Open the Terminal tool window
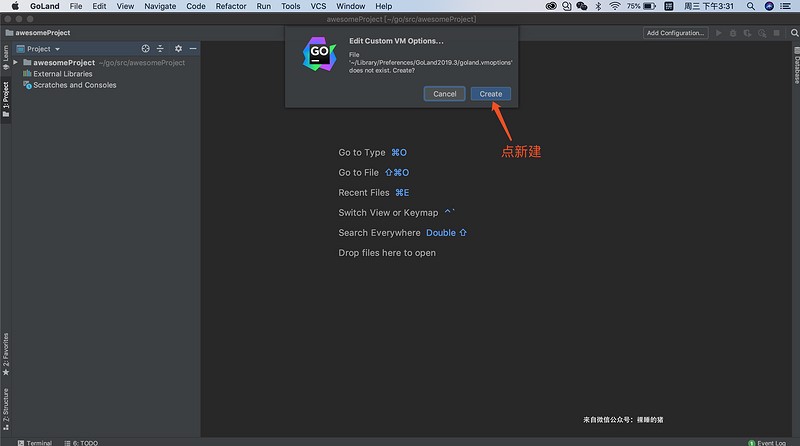This screenshot has height=446, width=800. [35, 442]
